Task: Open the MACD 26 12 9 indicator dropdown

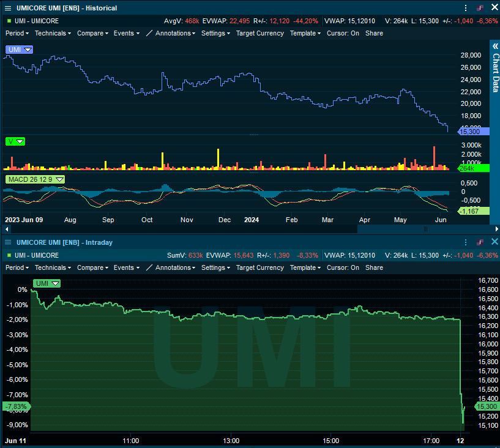Action: click(x=35, y=179)
